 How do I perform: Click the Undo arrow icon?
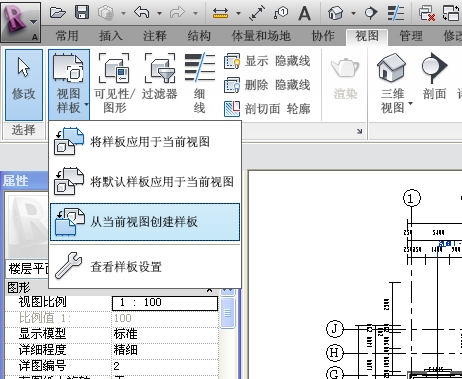pos(141,13)
